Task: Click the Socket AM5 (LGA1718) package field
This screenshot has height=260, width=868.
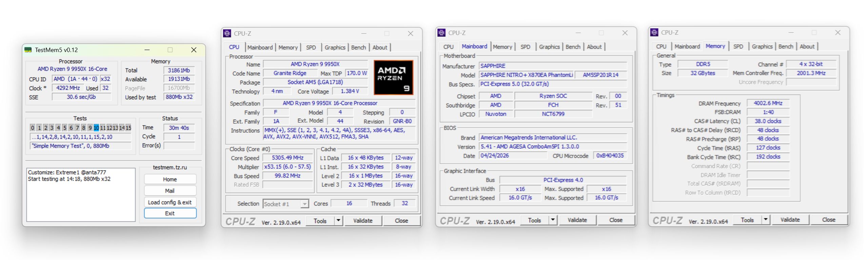Action: click(x=315, y=82)
